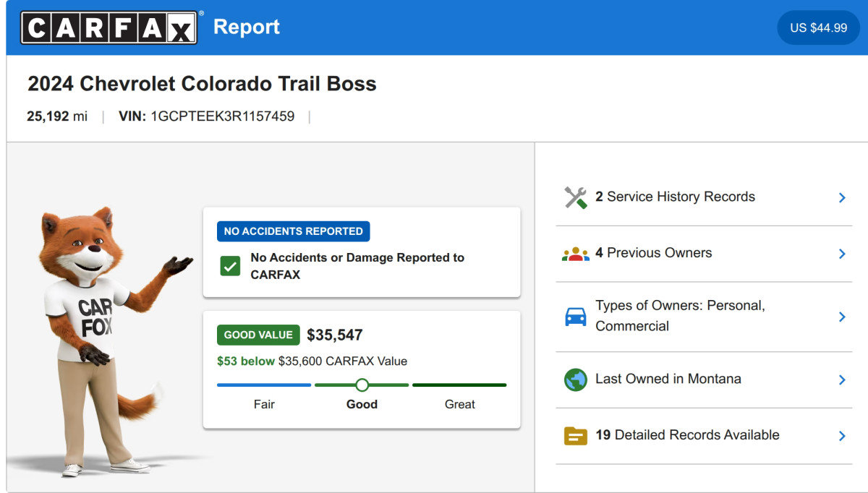Click the green no-accidents checkmark icon

click(230, 266)
